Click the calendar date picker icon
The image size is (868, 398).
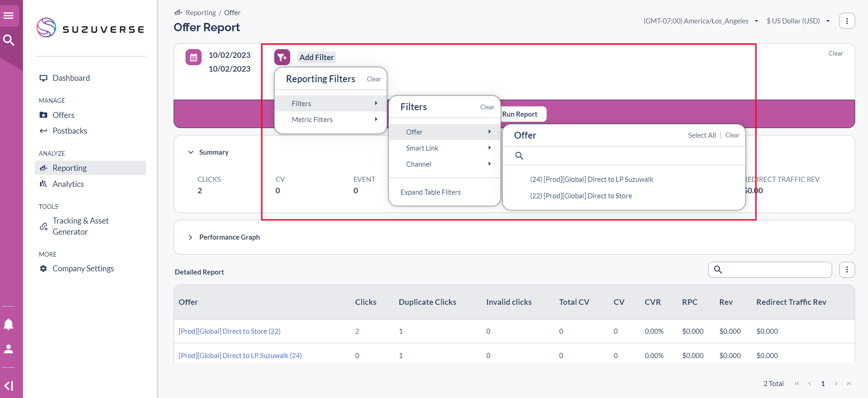click(x=193, y=57)
